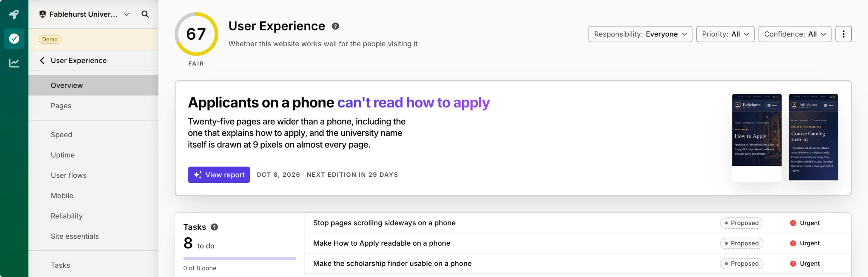Viewport: 868px width, 277px height.
Task: Open the Priority: All dropdown
Action: (x=725, y=34)
